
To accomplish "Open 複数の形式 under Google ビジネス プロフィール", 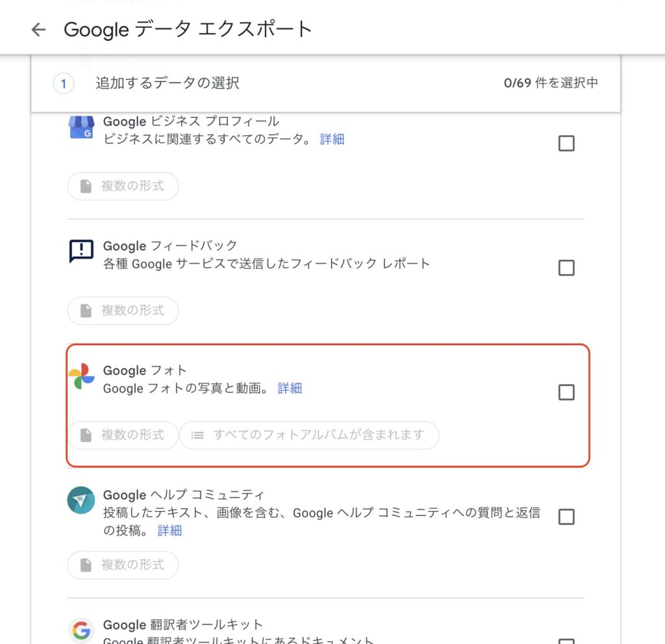I will coord(123,186).
